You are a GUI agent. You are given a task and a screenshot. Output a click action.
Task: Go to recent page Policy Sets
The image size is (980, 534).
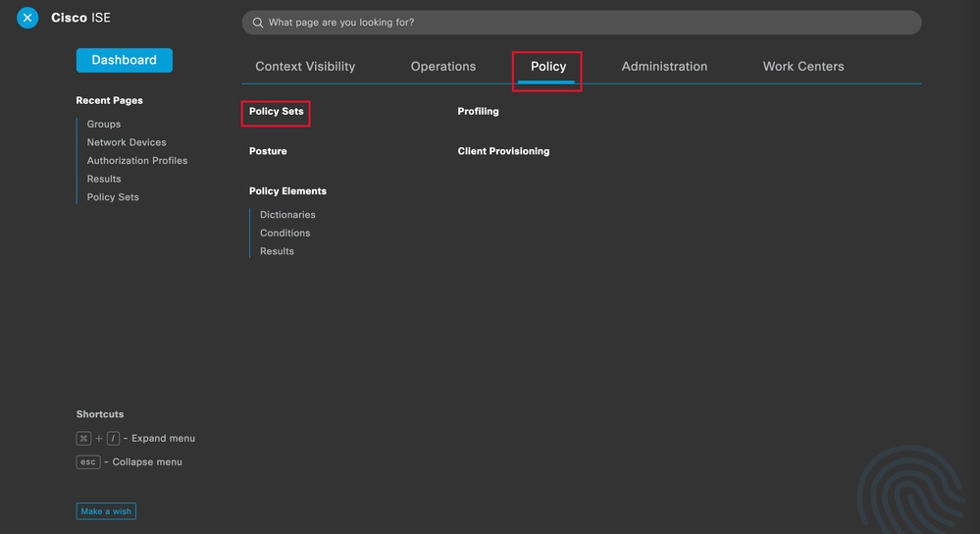pos(113,196)
